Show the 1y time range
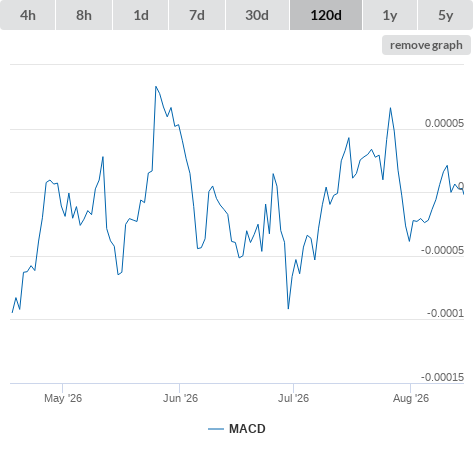The height and width of the screenshot is (455, 474). pyautogui.click(x=390, y=15)
